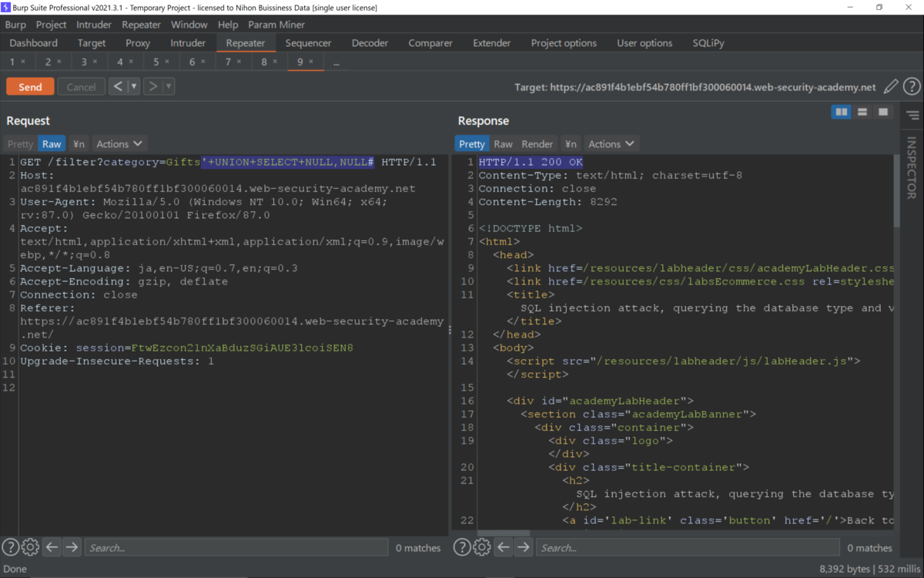Switch response view to Render
The image size is (924, 578).
[537, 144]
